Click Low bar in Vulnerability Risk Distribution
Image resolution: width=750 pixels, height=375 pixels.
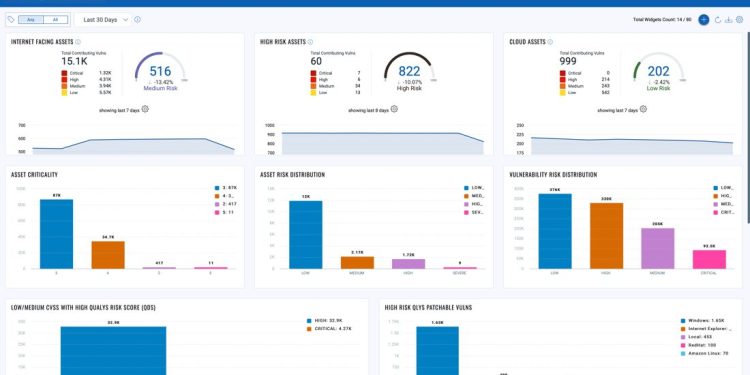[555, 231]
